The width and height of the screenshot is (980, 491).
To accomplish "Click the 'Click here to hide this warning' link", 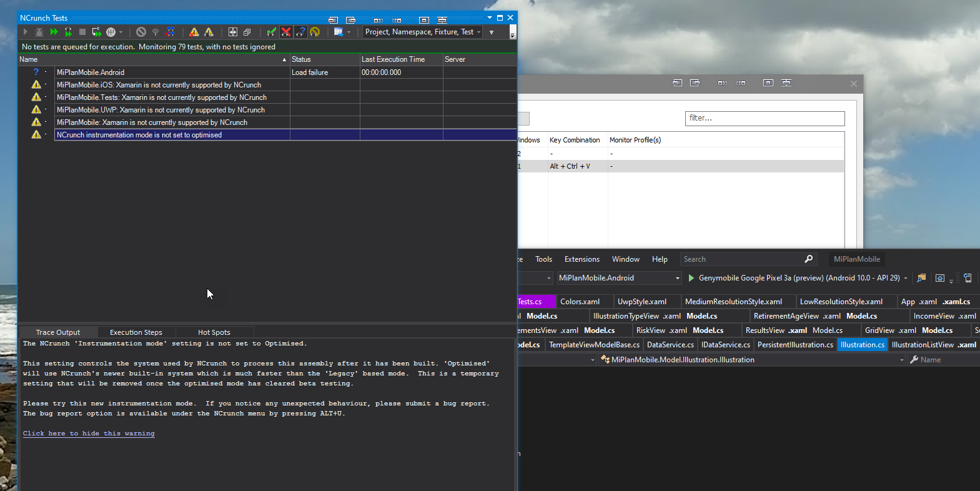I will (89, 434).
